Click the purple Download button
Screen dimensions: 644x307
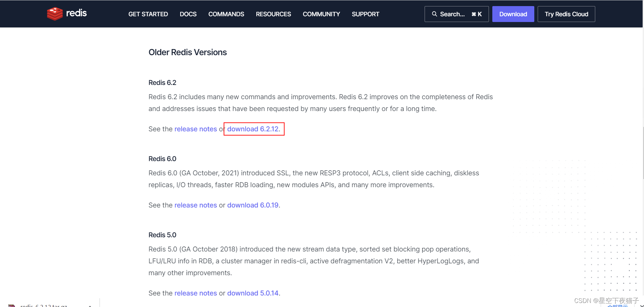point(513,14)
